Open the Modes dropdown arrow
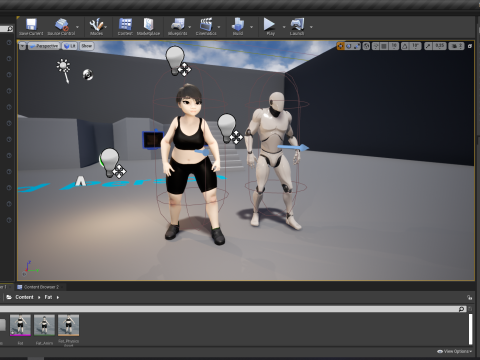The height and width of the screenshot is (360, 480). click(106, 27)
